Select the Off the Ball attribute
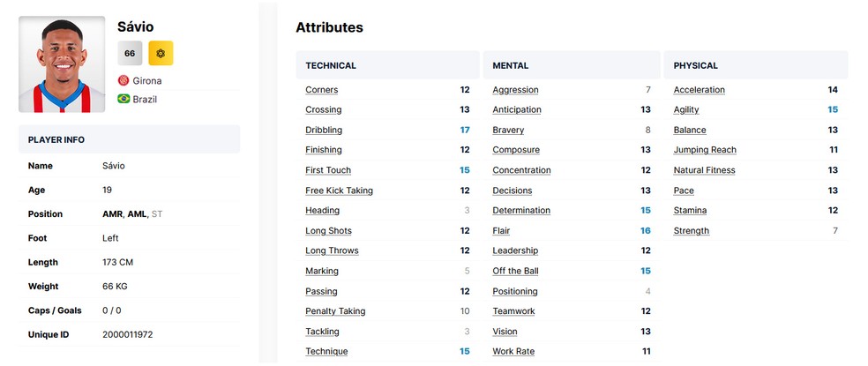Viewport: 868px width, 366px height. [515, 271]
